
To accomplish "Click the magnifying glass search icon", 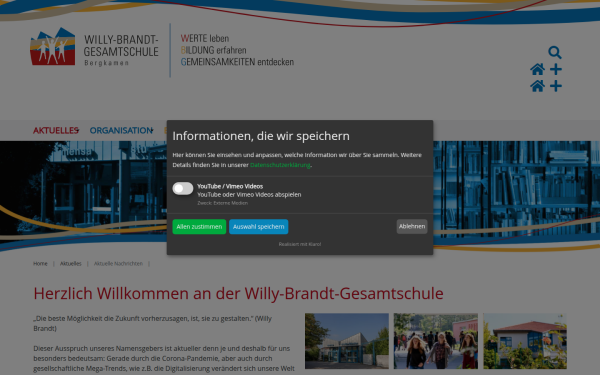I will point(554,52).
